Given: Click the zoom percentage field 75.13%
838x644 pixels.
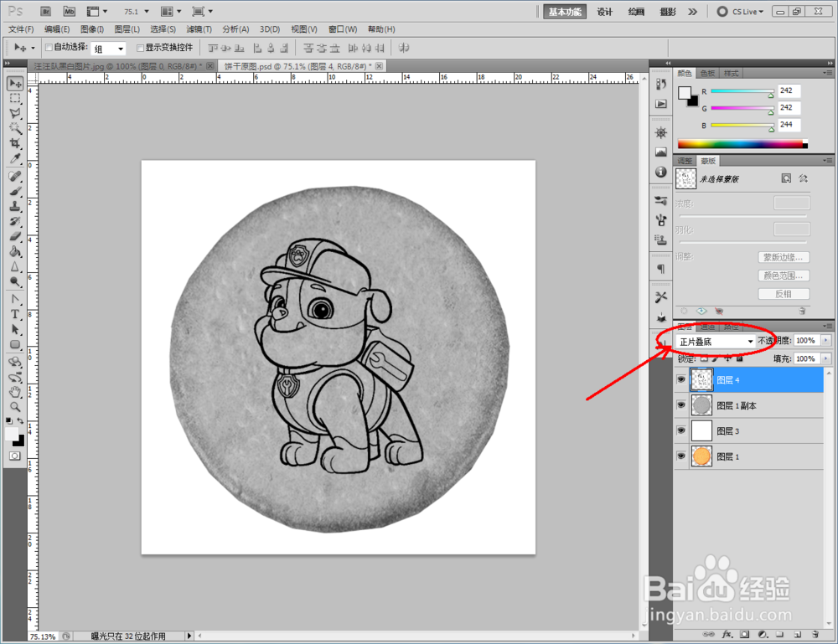Looking at the screenshot, I should click(x=43, y=636).
